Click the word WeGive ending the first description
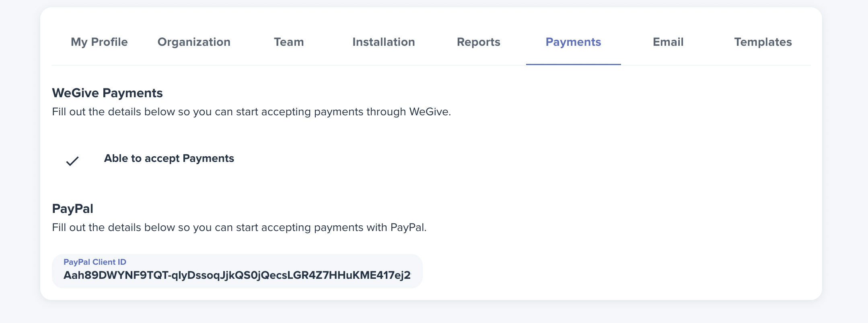The height and width of the screenshot is (323, 868). pos(429,112)
